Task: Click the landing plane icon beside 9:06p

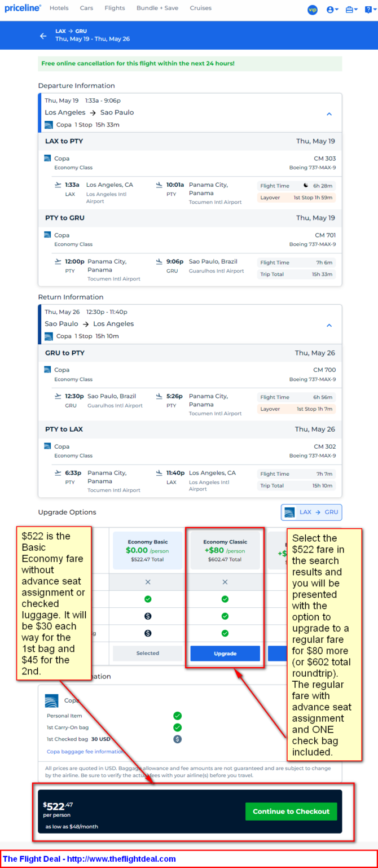Action: (159, 261)
